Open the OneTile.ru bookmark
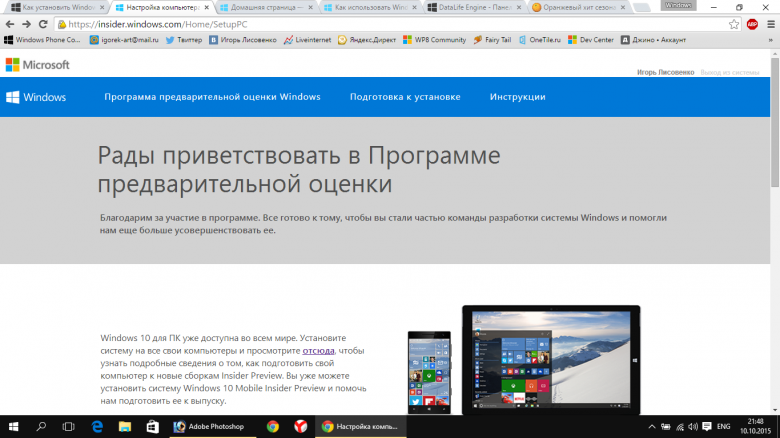The width and height of the screenshot is (780, 438). [x=539, y=40]
